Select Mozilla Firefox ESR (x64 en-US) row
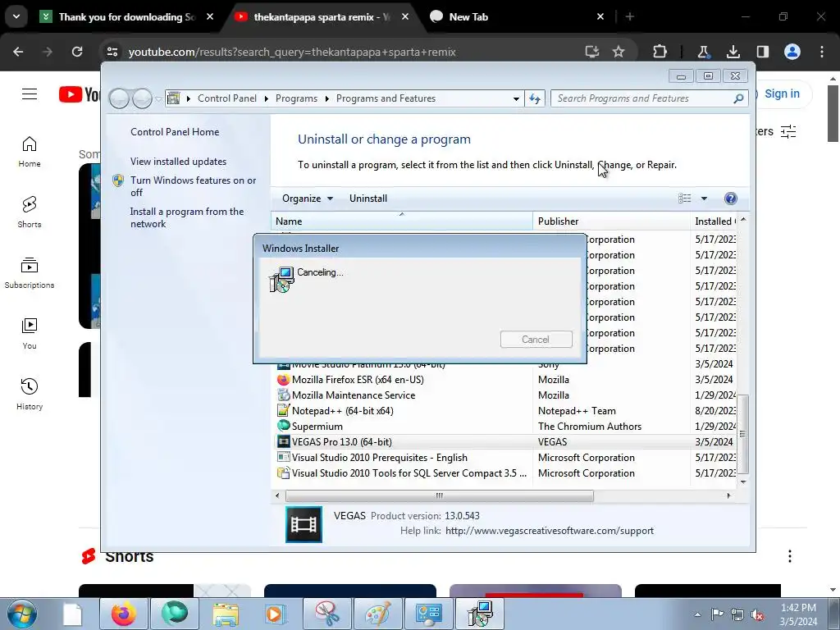Image resolution: width=840 pixels, height=630 pixels. pos(506,379)
